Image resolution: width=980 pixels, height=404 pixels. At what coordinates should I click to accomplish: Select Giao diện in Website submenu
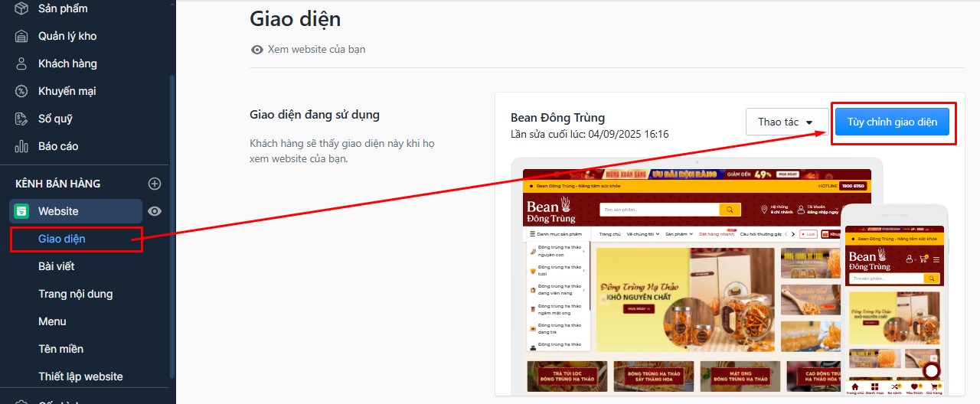click(62, 239)
